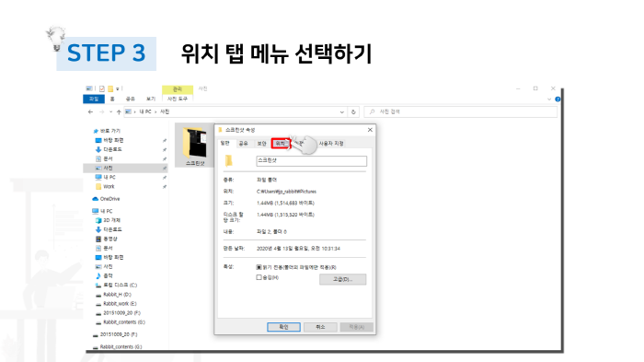Switch to 사용자 지정 tab
Screen dimensions: 644x362
pos(331,144)
